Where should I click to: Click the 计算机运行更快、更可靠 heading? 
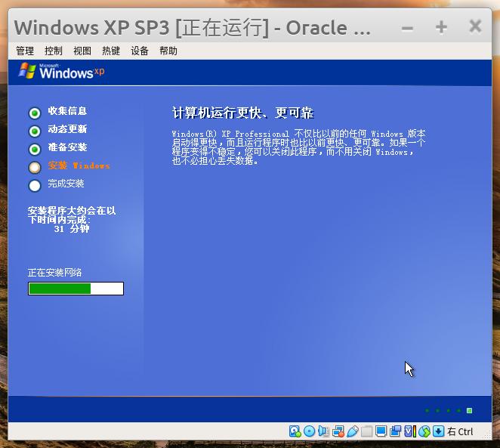click(x=243, y=113)
